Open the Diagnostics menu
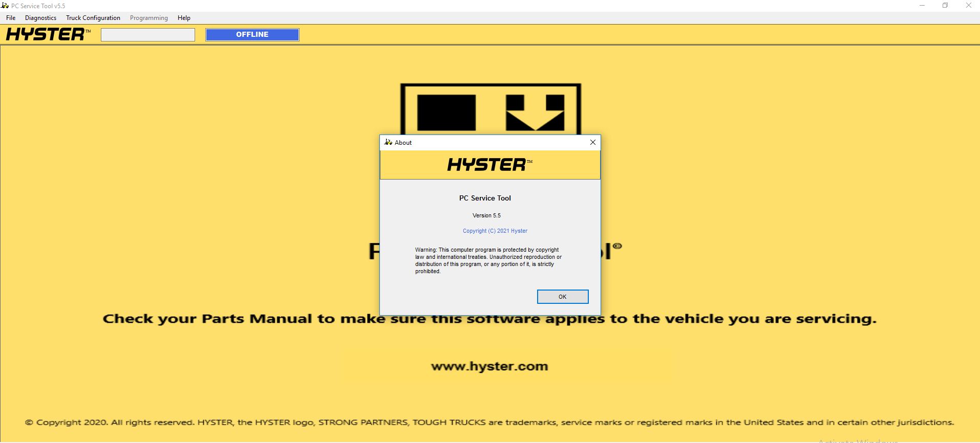This screenshot has height=443, width=980. point(41,18)
